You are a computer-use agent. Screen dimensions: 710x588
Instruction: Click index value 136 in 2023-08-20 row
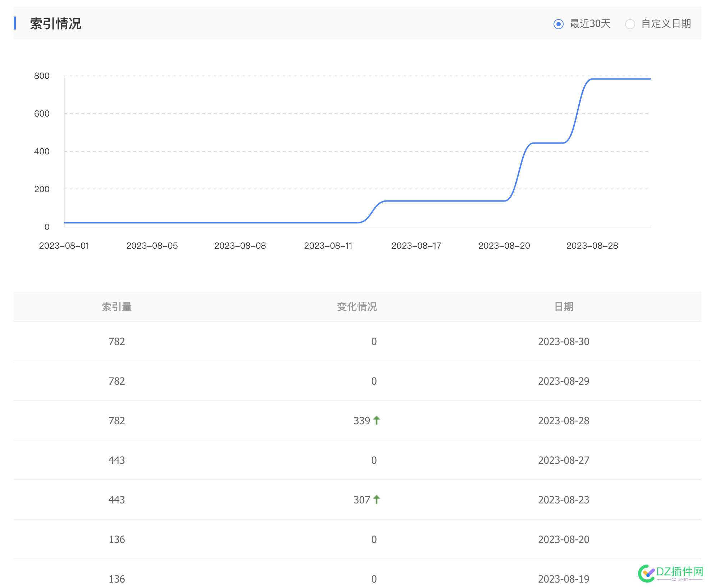pos(117,539)
